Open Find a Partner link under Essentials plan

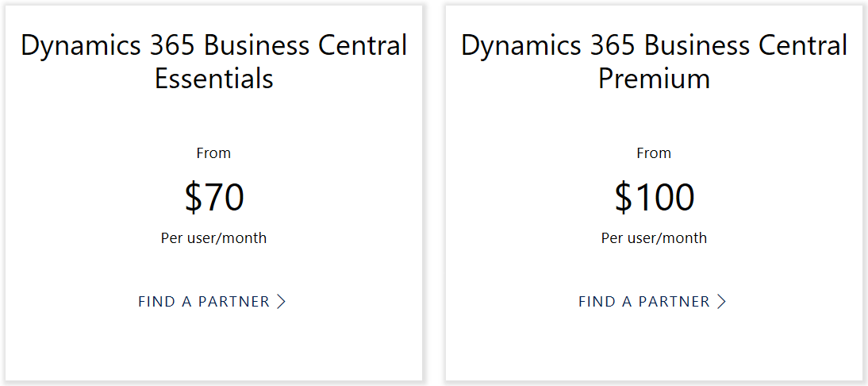(x=204, y=302)
